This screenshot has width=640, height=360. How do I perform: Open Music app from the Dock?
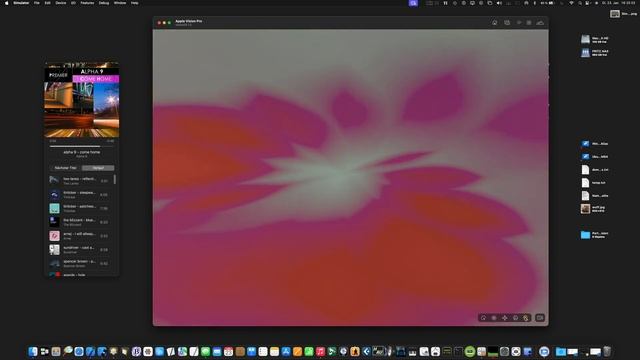[320, 351]
